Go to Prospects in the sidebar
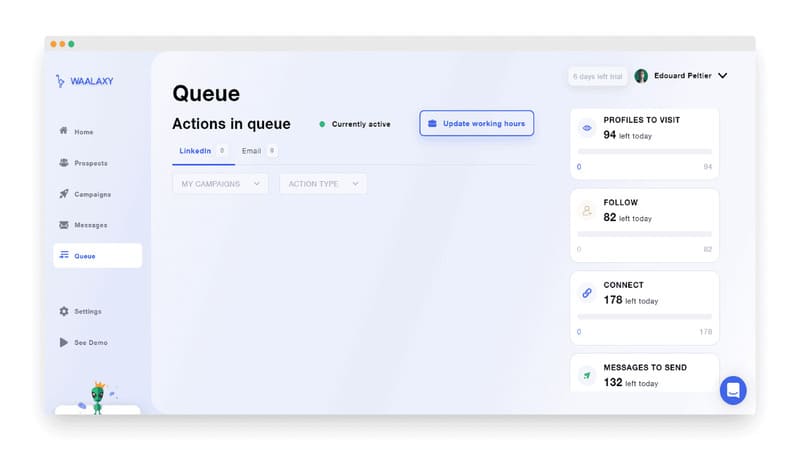The height and width of the screenshot is (450, 800). coord(84,163)
